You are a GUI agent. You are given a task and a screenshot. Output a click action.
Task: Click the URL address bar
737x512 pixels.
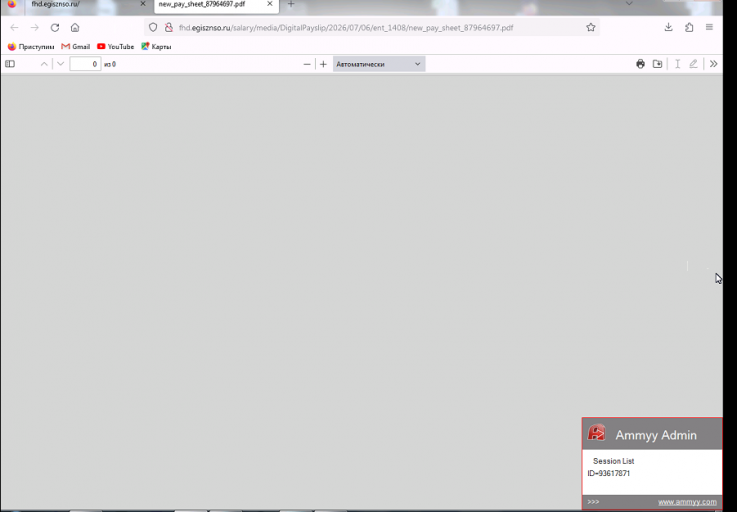(x=371, y=28)
